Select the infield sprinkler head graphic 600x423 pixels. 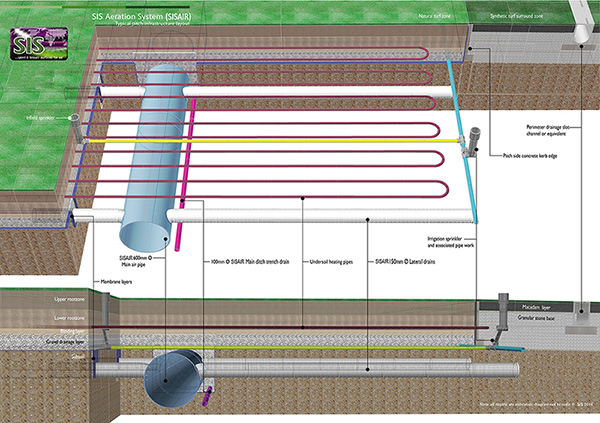click(77, 128)
